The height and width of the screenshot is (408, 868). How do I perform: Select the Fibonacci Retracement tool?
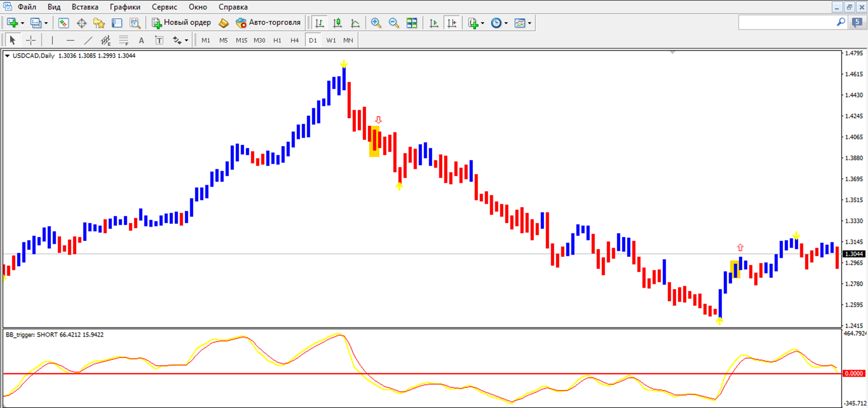click(124, 41)
